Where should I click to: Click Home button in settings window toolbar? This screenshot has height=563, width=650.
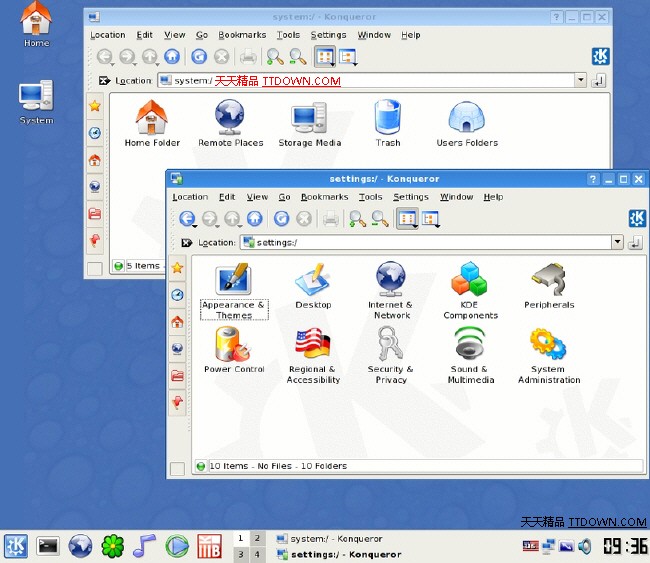pos(255,218)
